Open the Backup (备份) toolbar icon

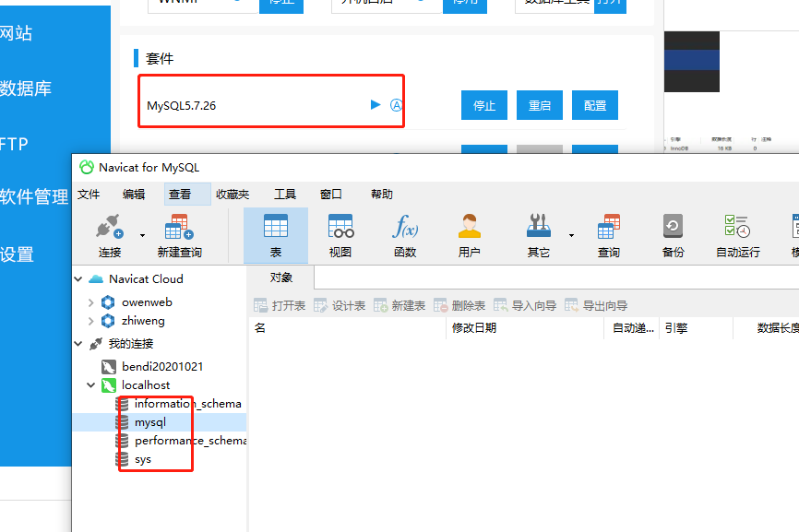point(673,227)
